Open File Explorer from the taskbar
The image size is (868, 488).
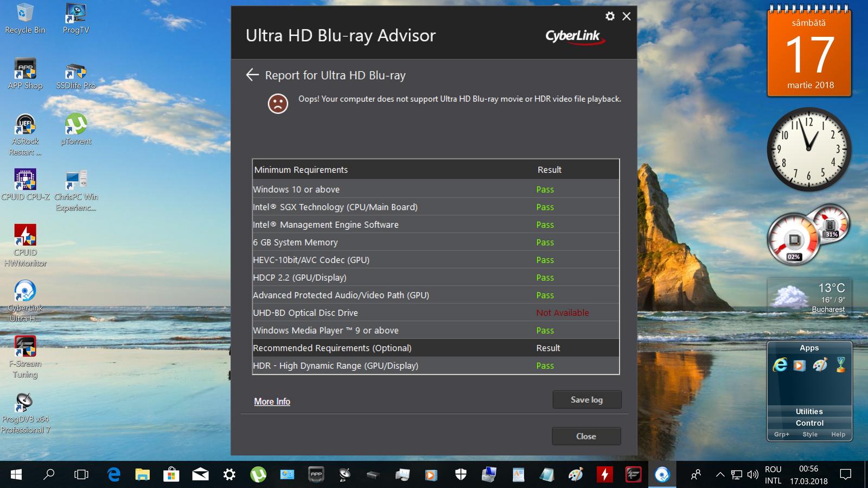coord(142,475)
